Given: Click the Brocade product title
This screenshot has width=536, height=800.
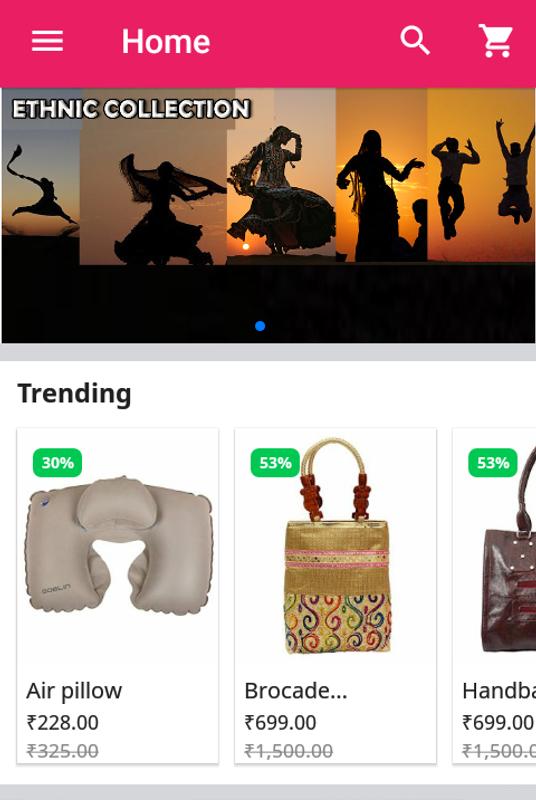Looking at the screenshot, I should [x=296, y=691].
